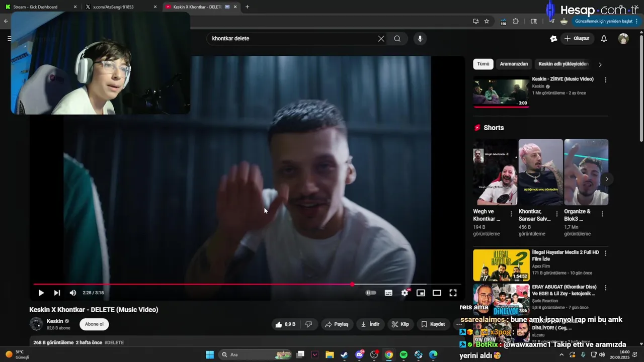Open the Keskin channel avatar

click(36, 324)
